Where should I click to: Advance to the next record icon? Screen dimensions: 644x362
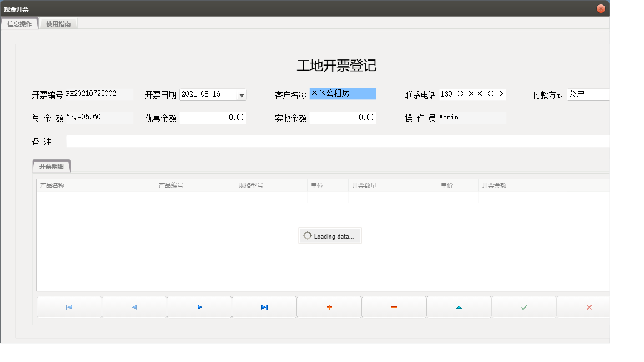tap(199, 306)
